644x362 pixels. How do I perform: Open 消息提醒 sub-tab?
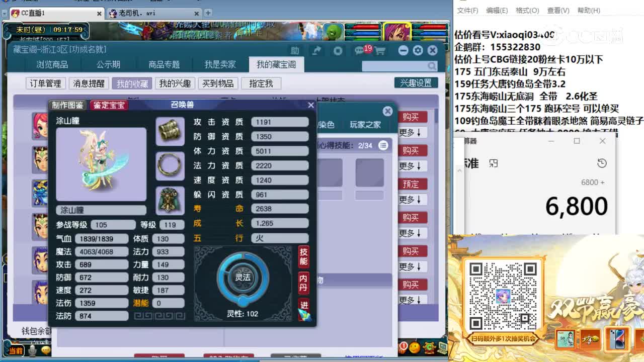pos(89,83)
